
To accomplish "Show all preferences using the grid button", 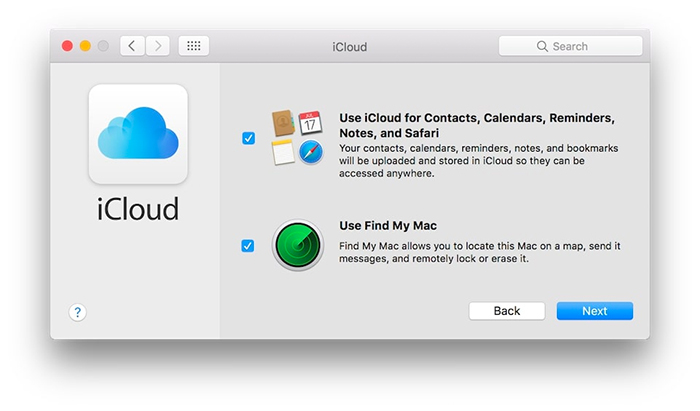I will [x=193, y=46].
